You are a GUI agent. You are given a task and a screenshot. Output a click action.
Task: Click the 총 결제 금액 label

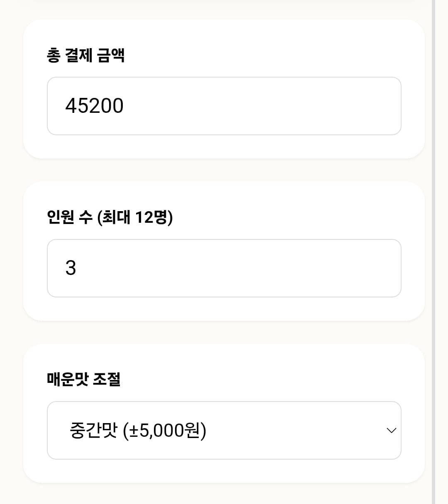pyautogui.click(x=85, y=55)
